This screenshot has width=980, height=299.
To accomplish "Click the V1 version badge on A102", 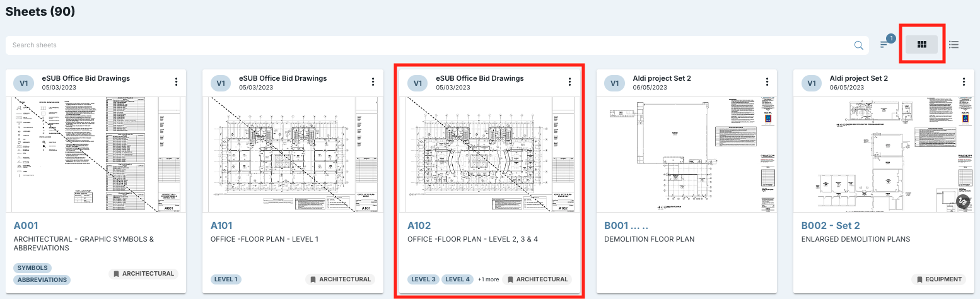I will pos(417,83).
